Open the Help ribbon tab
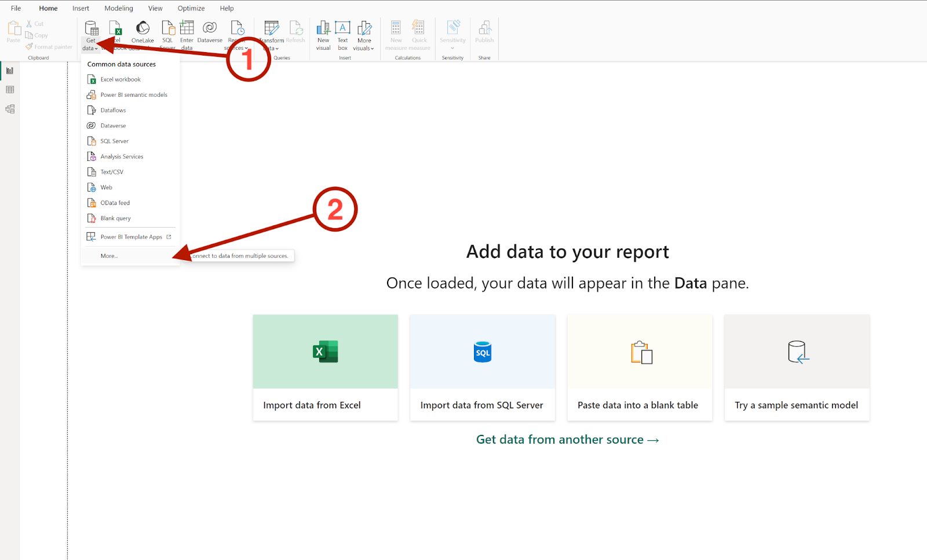Image resolution: width=927 pixels, height=560 pixels. (227, 8)
